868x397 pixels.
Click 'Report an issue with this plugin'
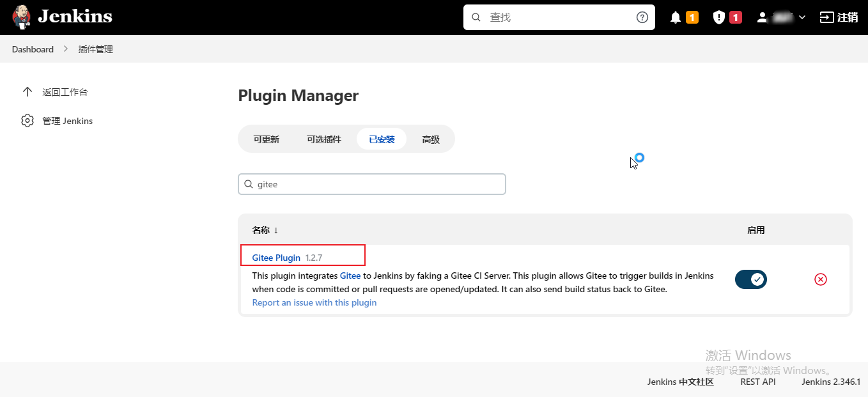[314, 302]
